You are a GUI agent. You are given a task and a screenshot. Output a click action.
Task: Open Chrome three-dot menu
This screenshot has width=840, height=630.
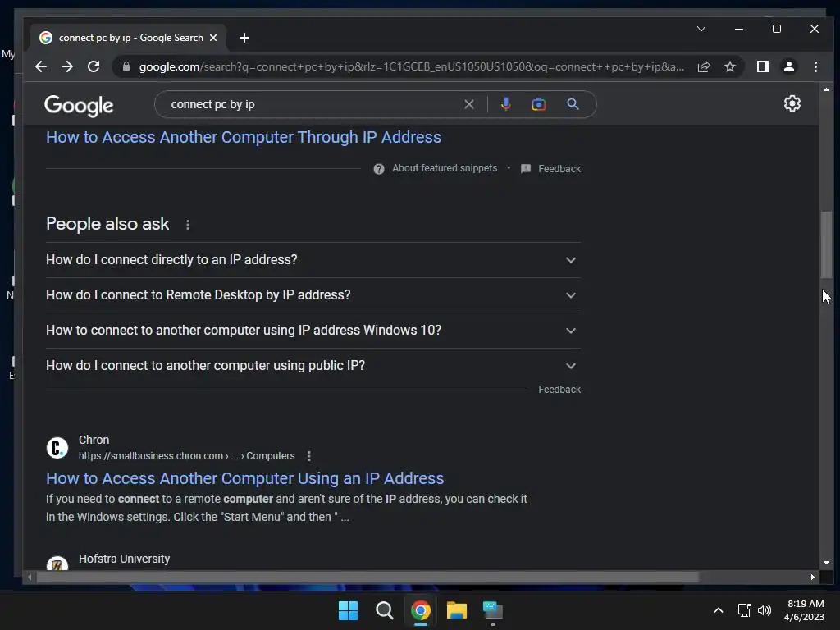[815, 66]
